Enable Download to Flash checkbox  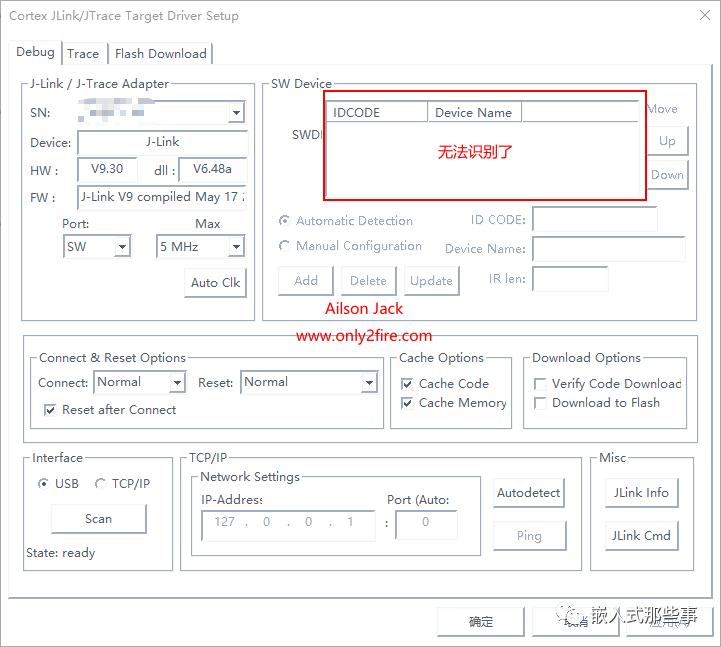click(x=540, y=403)
